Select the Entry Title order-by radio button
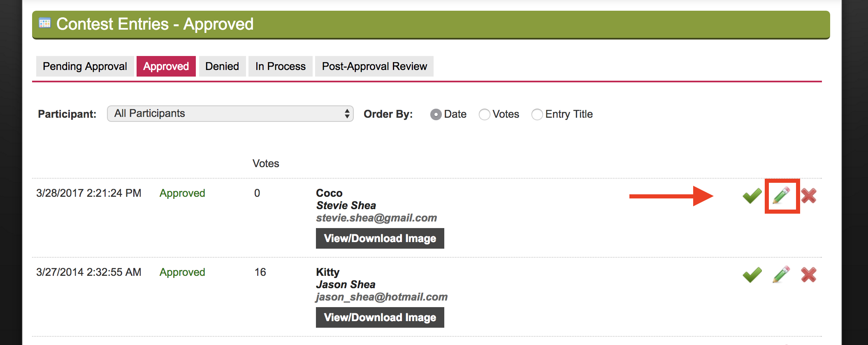The width and height of the screenshot is (868, 345). tap(537, 114)
